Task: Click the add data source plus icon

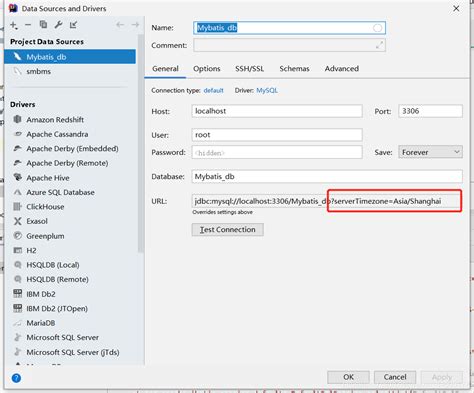Action: pyautogui.click(x=14, y=25)
